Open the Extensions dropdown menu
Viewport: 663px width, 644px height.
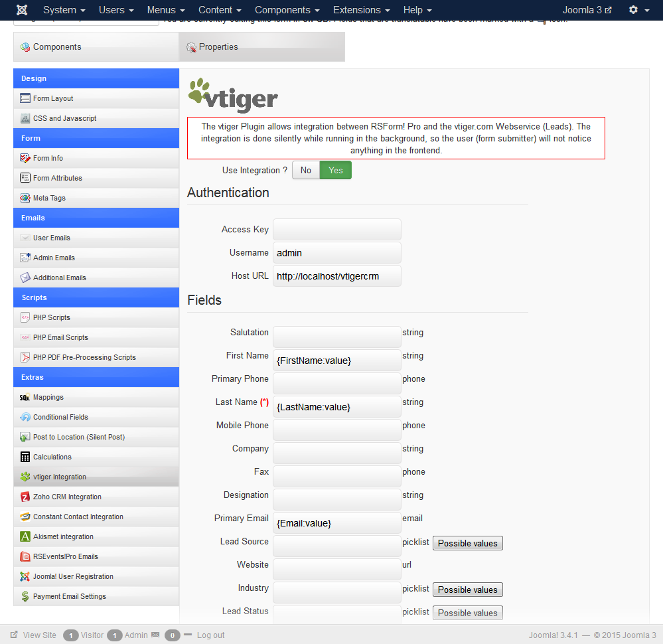tap(362, 10)
